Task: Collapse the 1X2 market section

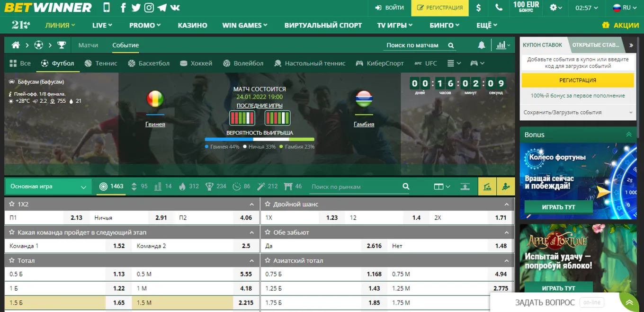Action: pos(251,205)
